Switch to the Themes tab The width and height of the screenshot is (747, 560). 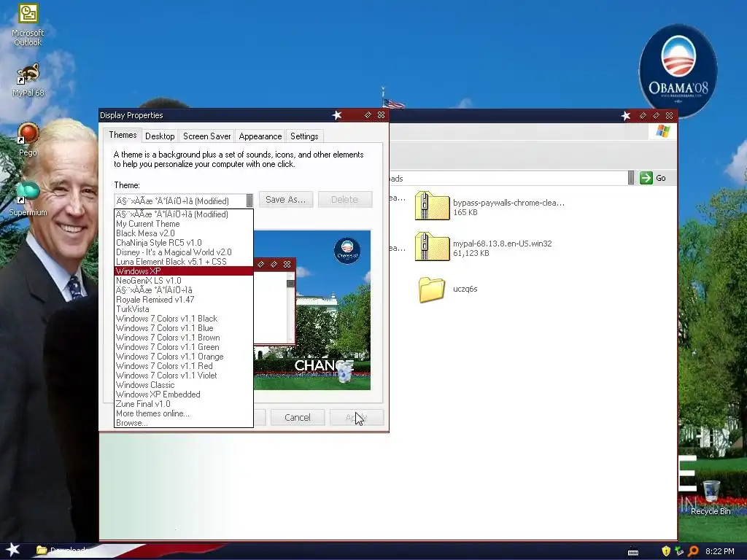pyautogui.click(x=123, y=135)
